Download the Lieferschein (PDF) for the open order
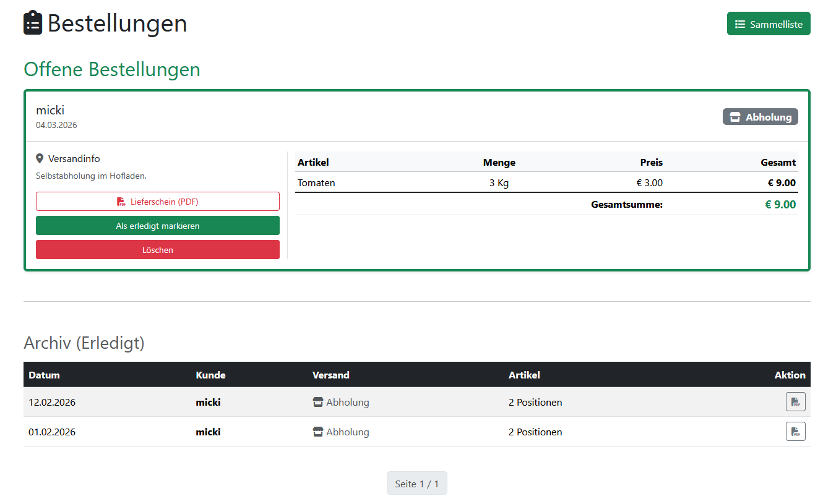Image resolution: width=836 pixels, height=504 pixels. click(158, 202)
